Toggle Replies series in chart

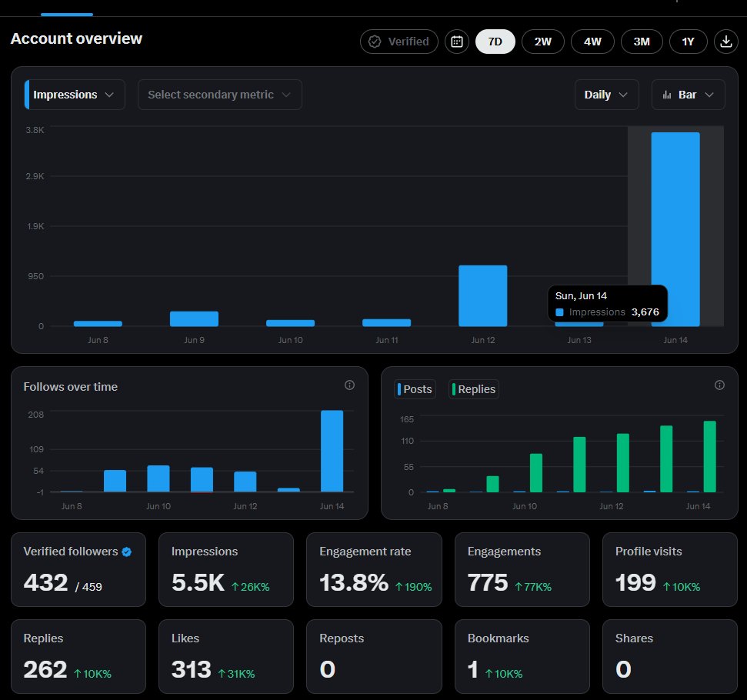click(474, 389)
